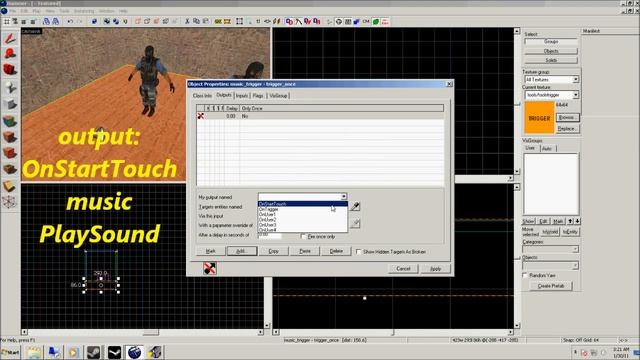Screen dimensions: 640x360
Task: Open the Texture group dropdown
Action: (x=576, y=79)
